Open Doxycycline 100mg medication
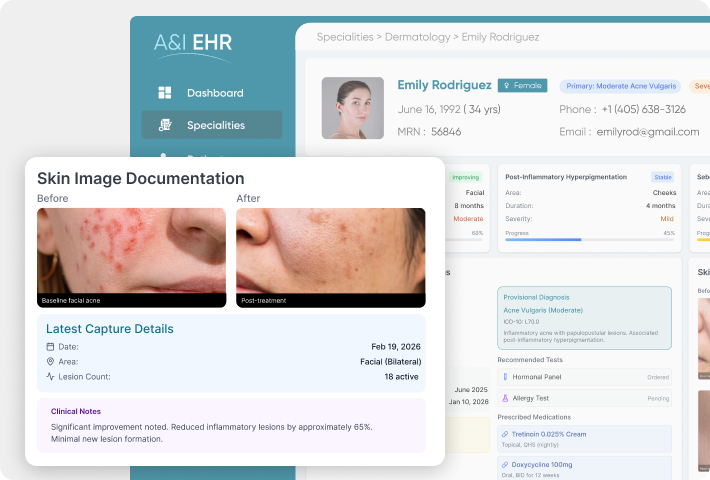710x480 pixels. tap(584, 468)
